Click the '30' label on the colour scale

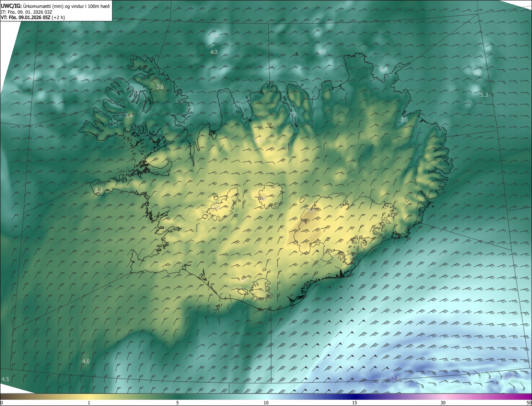pos(443,403)
